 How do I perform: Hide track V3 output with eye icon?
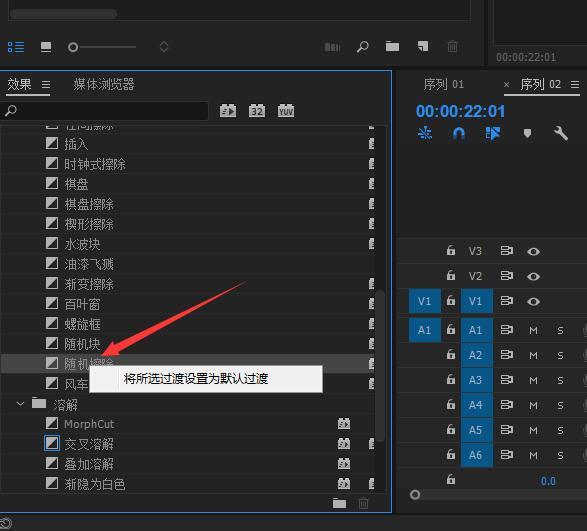coord(533,252)
